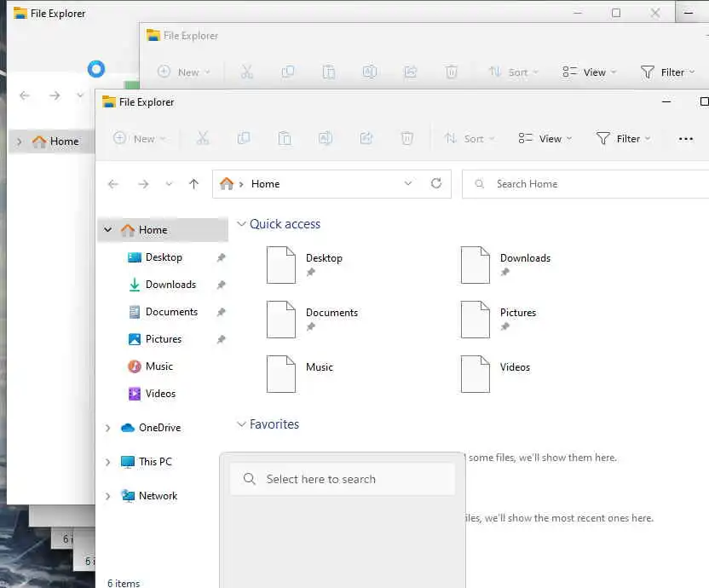Select OneDrive in the navigation pane

click(151, 428)
